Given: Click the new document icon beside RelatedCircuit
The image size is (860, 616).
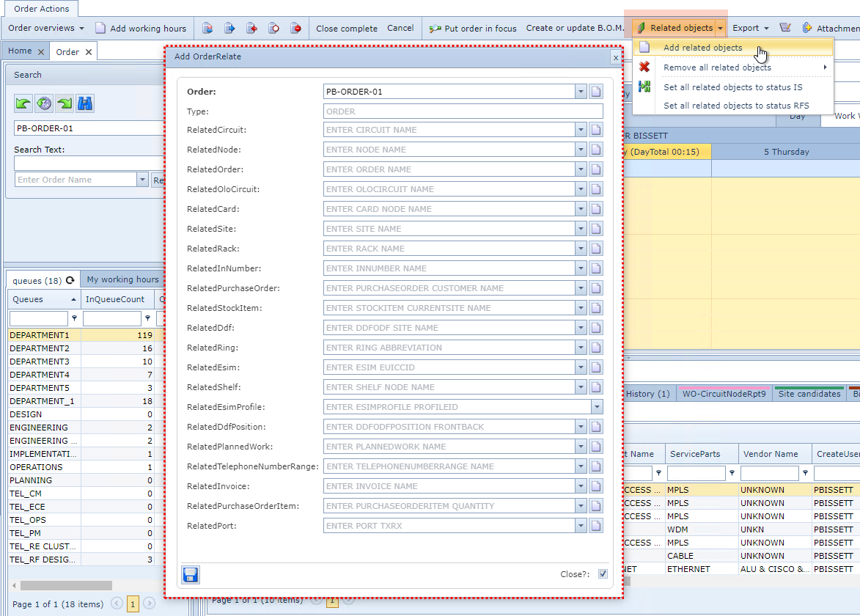Looking at the screenshot, I should click(x=597, y=130).
